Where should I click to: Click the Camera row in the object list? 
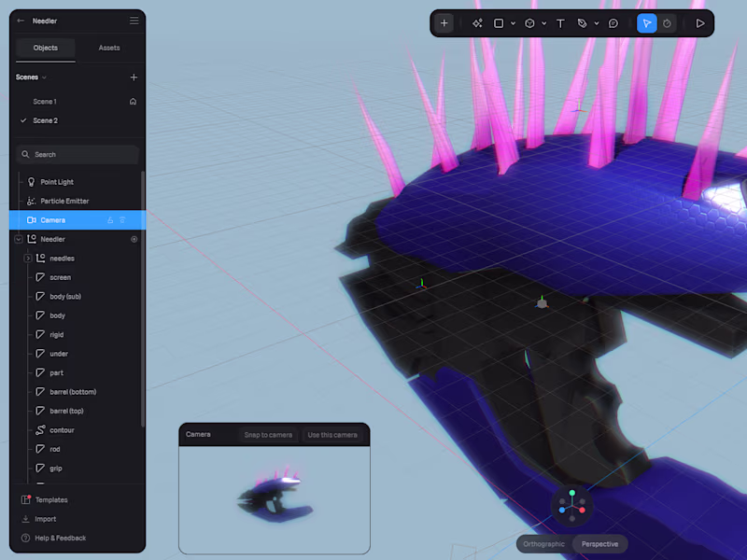tap(78, 220)
